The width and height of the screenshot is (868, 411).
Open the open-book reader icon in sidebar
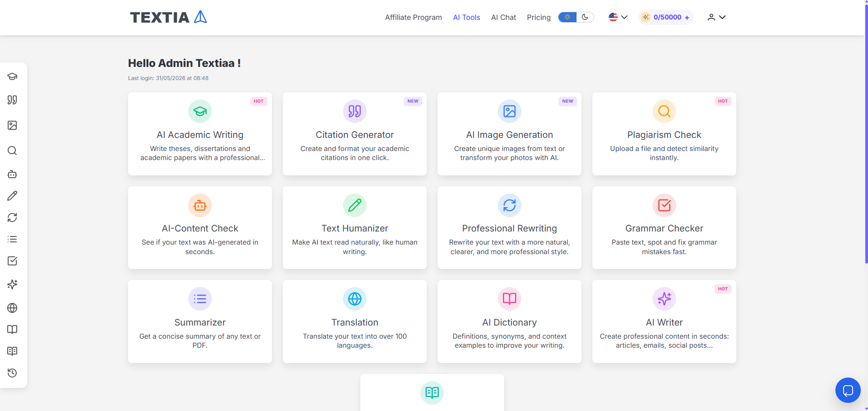(x=12, y=351)
